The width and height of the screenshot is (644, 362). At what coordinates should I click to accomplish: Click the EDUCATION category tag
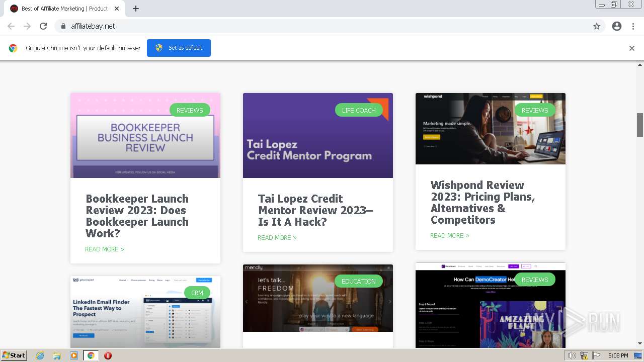(x=359, y=281)
